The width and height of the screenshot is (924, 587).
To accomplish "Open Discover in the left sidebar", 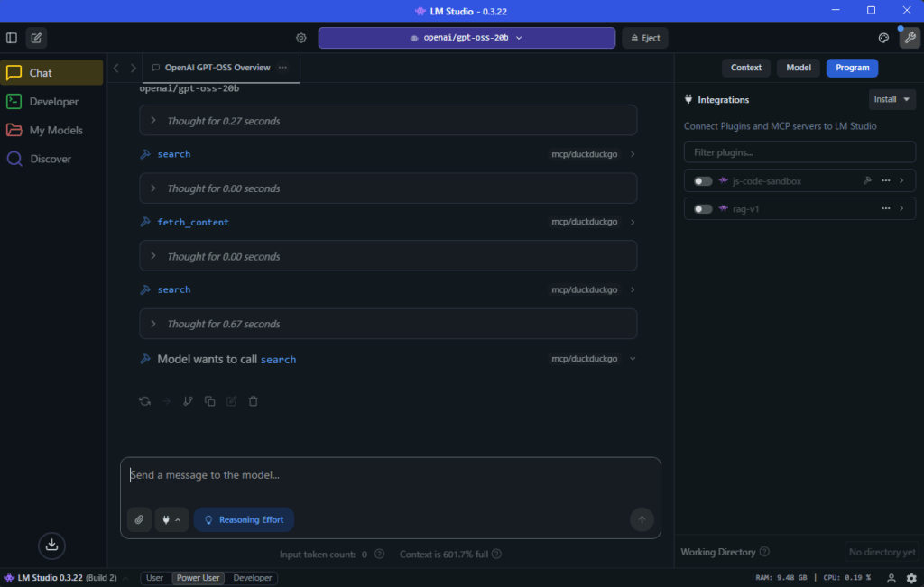I will click(x=50, y=159).
